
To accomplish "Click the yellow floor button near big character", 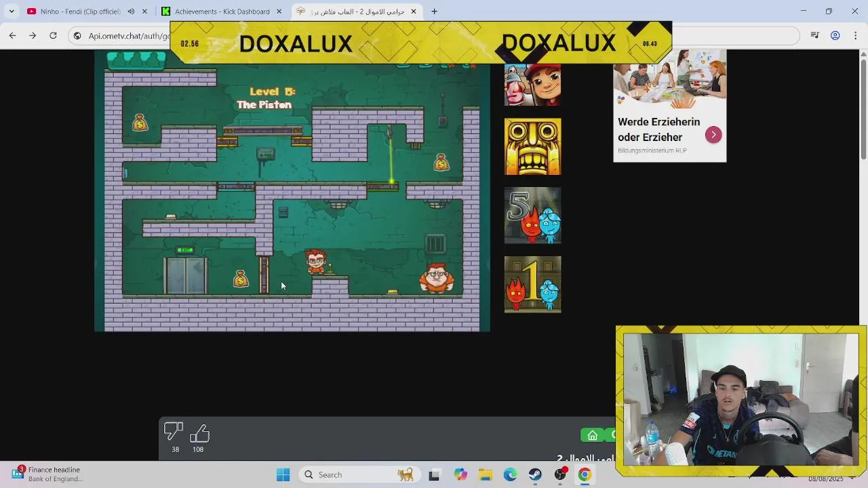I will click(392, 292).
